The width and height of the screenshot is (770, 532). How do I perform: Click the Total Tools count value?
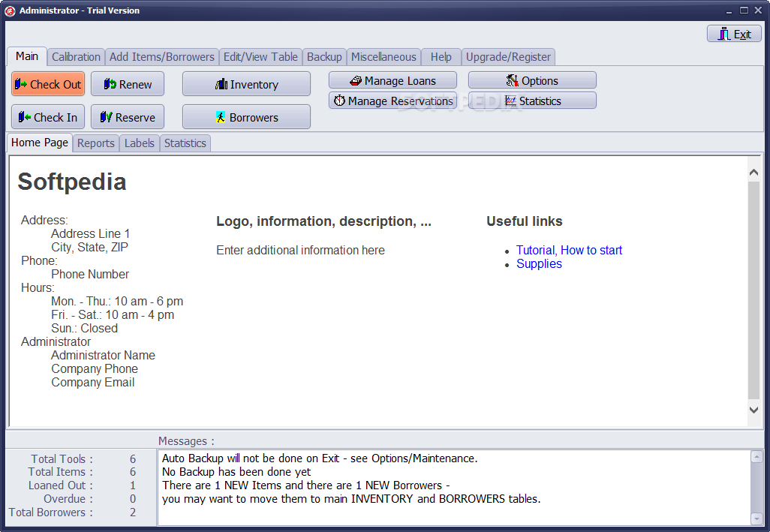[x=133, y=458]
